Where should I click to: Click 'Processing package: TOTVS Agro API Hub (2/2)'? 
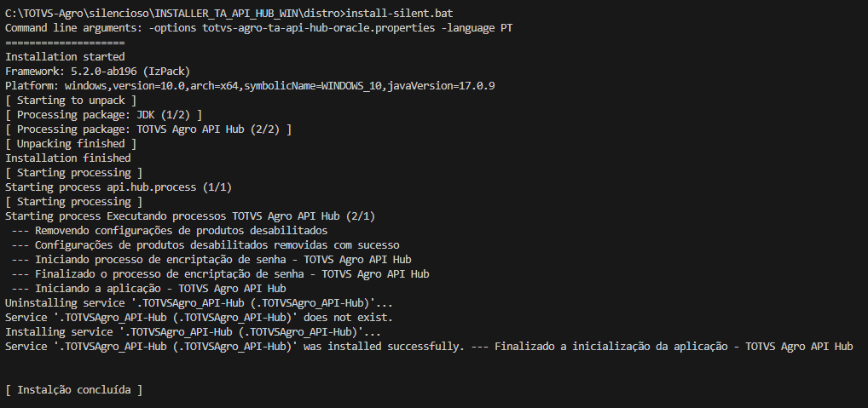[148, 129]
